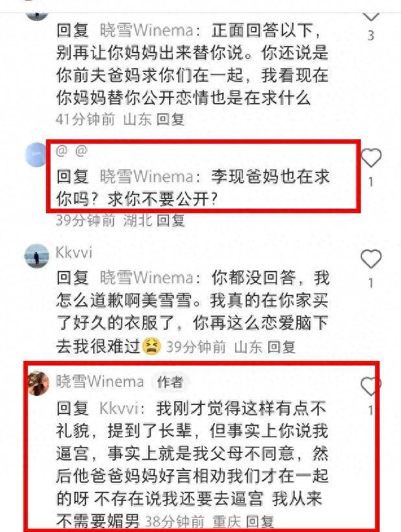Reply to Kkvvi's 39分钟前 山东 comment
The width and height of the screenshot is (401, 532).
(281, 347)
